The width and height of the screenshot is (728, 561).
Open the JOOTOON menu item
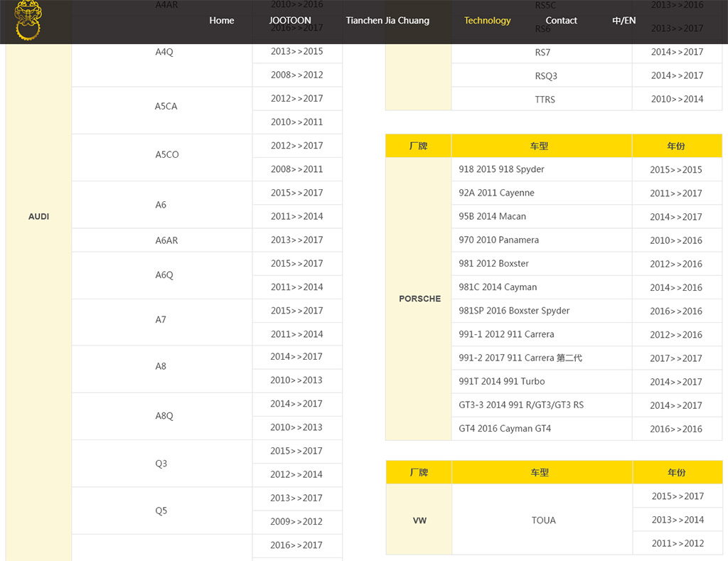(x=290, y=21)
